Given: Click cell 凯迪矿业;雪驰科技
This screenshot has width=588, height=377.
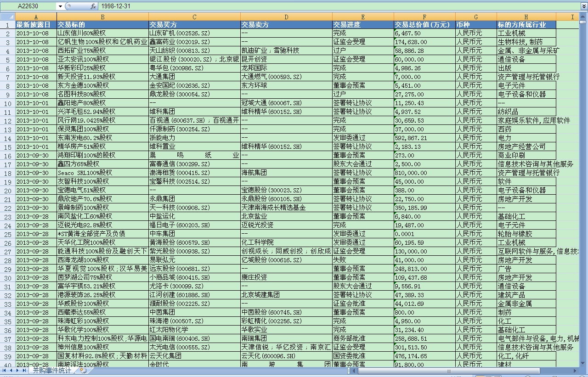Looking at the screenshot, I should [286, 51].
